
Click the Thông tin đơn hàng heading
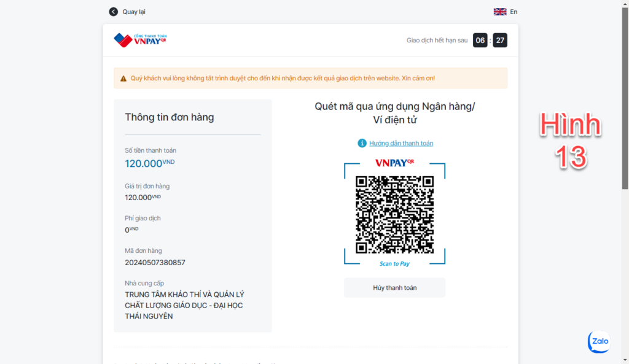170,117
